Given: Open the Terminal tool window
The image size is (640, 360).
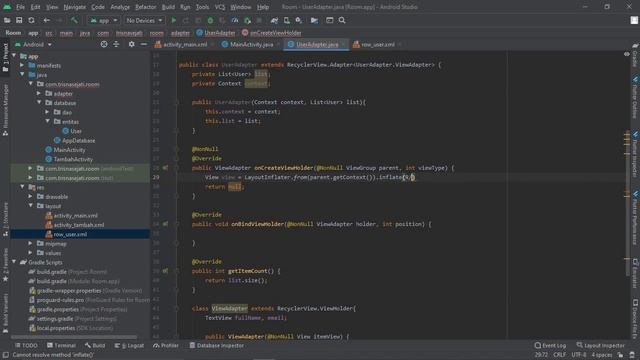Looking at the screenshot, I should coord(61,345).
